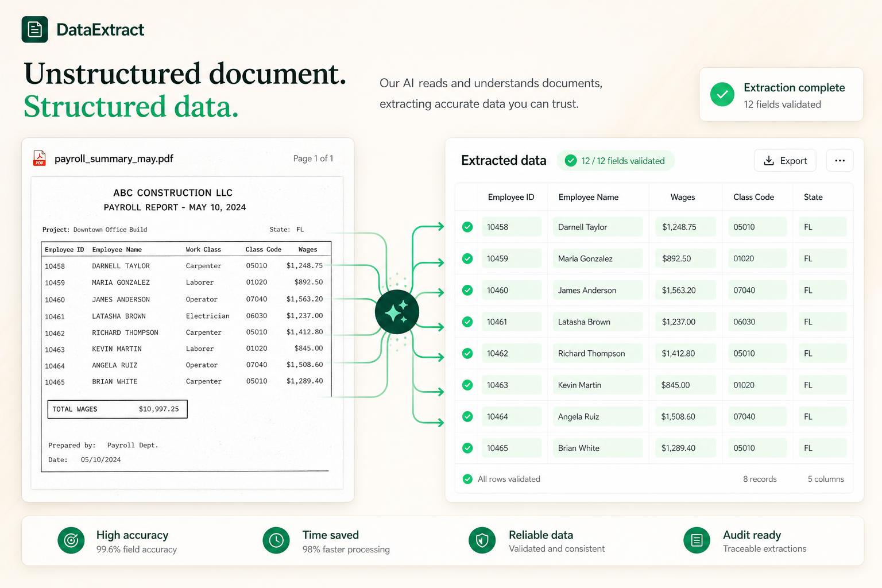Screen dimensions: 882x588
Task: Click the DataExtract logo icon
Action: pos(34,29)
